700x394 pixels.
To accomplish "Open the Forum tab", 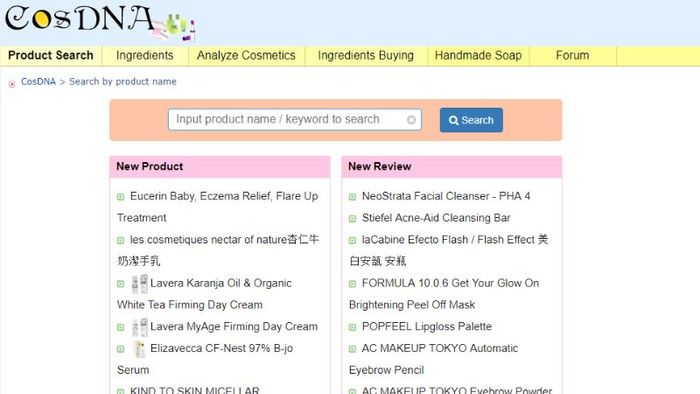I will coord(572,56).
